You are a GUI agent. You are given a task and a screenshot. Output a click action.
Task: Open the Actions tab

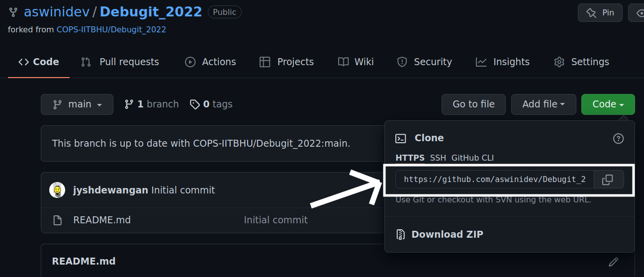pyautogui.click(x=210, y=62)
